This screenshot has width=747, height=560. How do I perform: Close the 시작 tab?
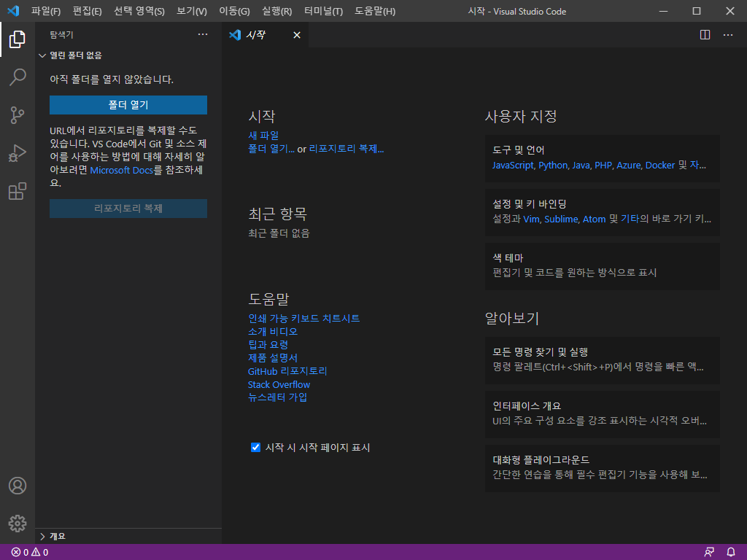297,35
